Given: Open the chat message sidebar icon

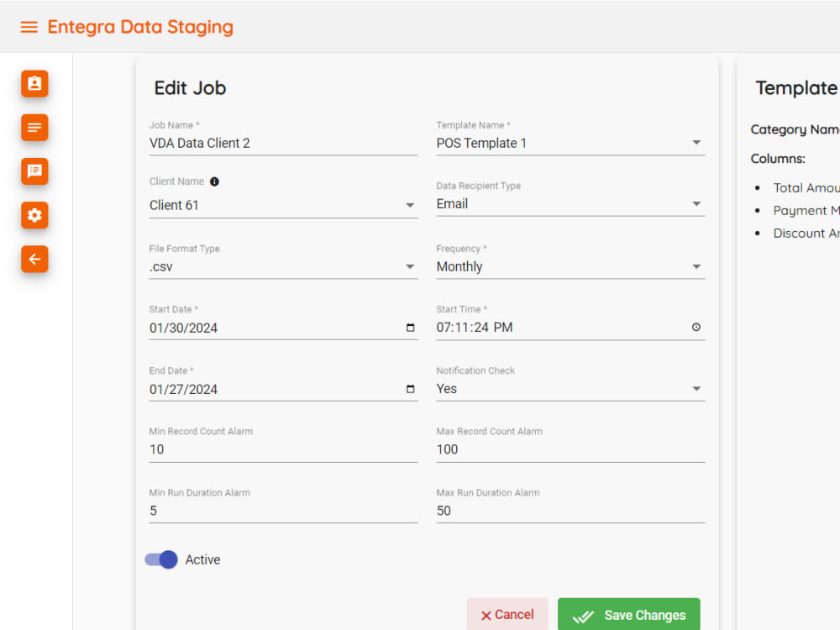Looking at the screenshot, I should point(34,171).
